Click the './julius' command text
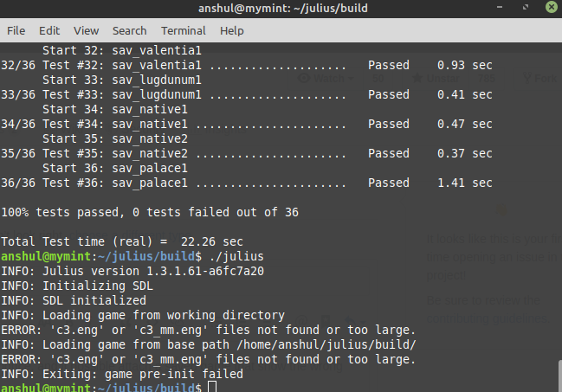The image size is (562, 392). pos(236,256)
